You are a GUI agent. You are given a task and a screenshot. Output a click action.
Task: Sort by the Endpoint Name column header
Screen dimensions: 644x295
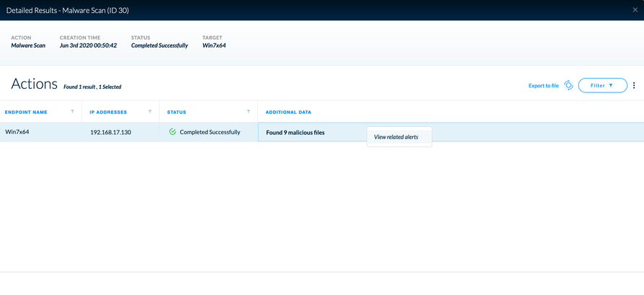tap(26, 113)
